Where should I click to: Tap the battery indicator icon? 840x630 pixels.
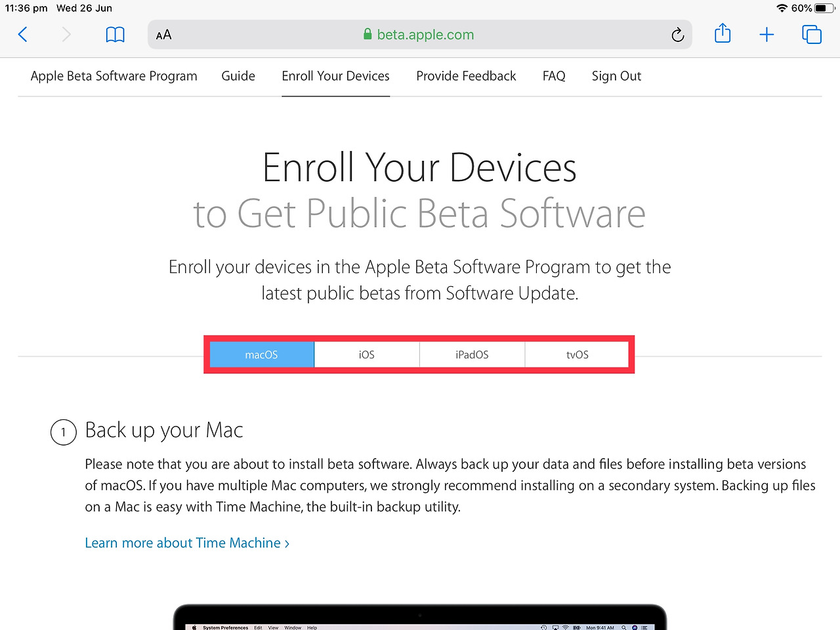click(825, 9)
